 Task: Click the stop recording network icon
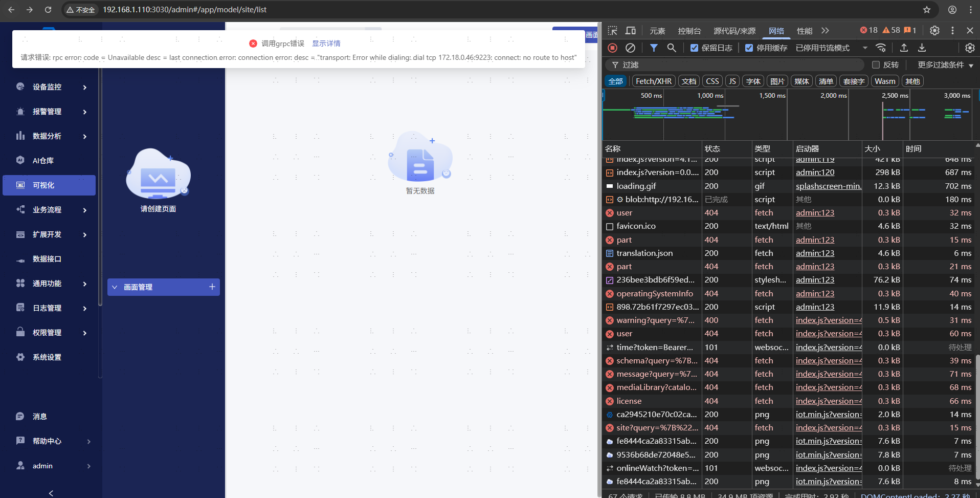click(x=612, y=48)
